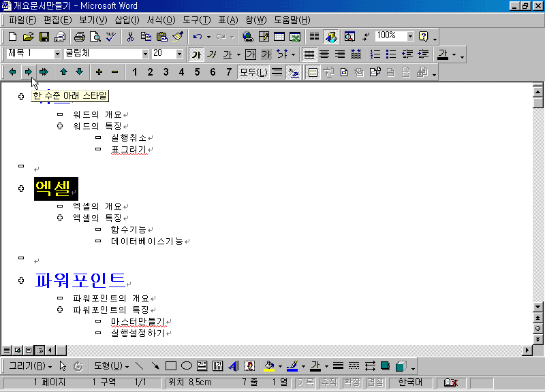Toggle bulleted list formatting
This screenshot has width=545, height=392.
click(391, 54)
